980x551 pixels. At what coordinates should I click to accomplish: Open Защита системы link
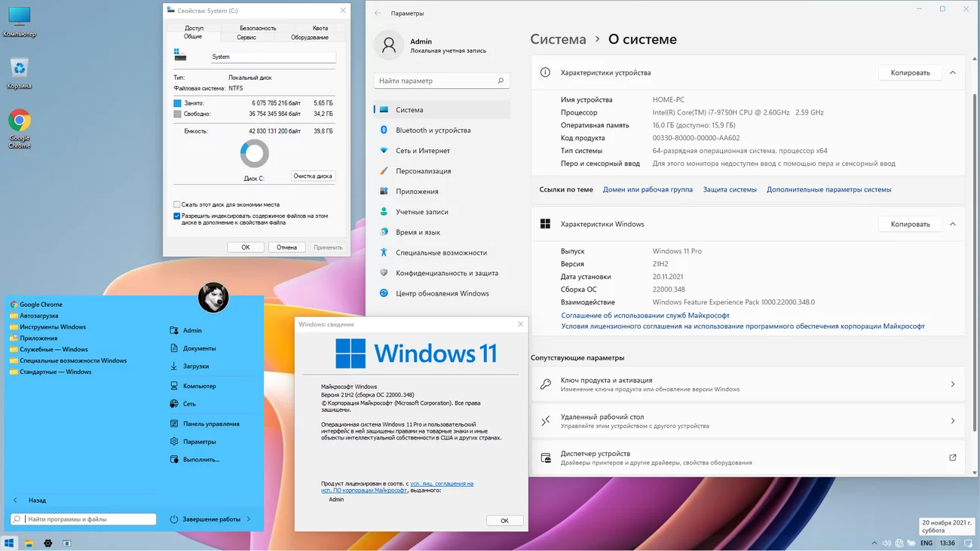point(730,189)
